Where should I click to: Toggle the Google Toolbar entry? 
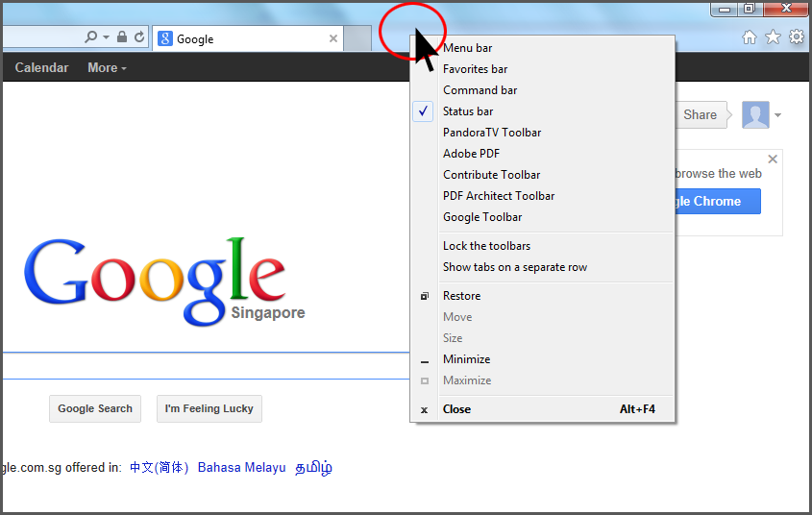click(543, 217)
